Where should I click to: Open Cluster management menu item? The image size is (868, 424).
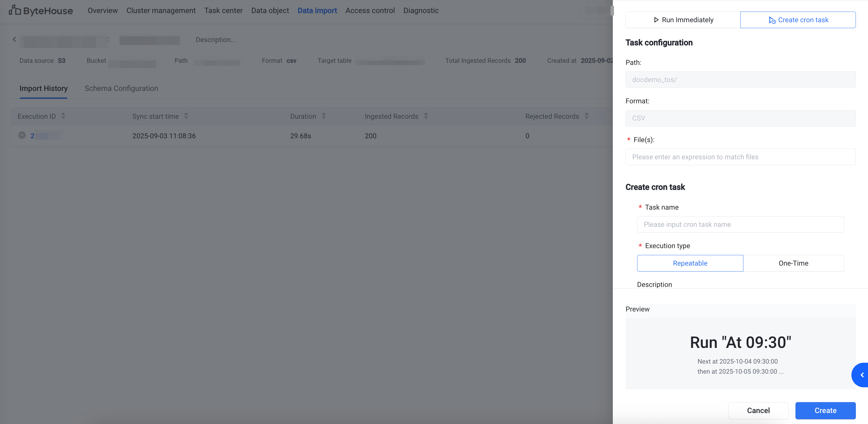pos(161,10)
